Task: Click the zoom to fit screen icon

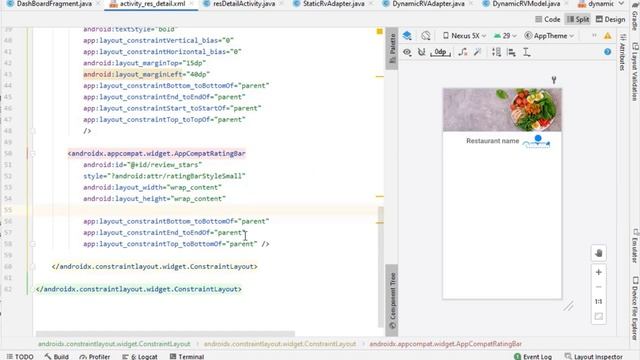Action: (598, 316)
